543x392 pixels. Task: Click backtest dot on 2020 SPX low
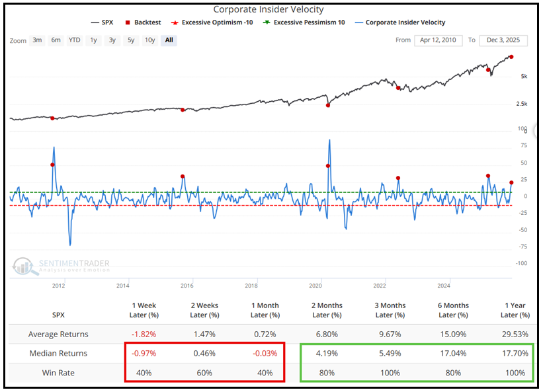[x=328, y=105]
